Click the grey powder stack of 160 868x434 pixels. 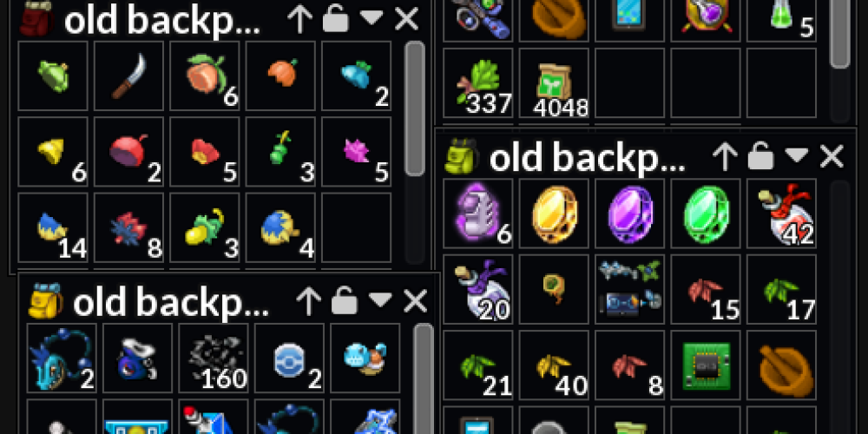tap(214, 358)
